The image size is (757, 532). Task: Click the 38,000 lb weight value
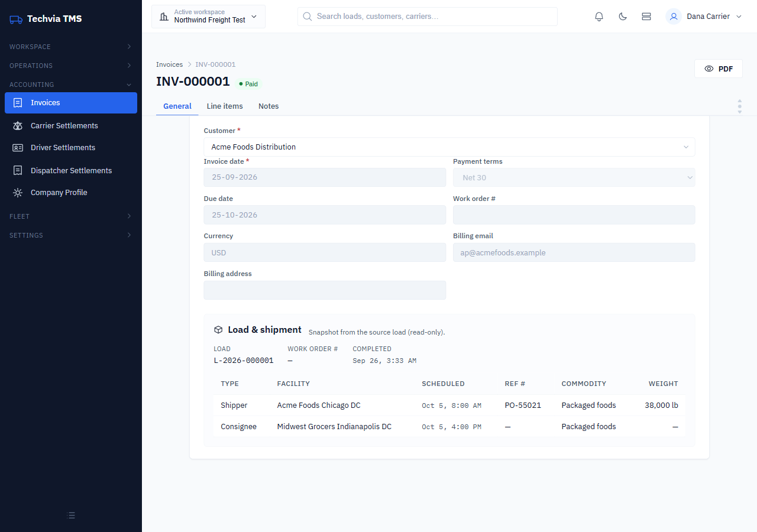point(661,406)
